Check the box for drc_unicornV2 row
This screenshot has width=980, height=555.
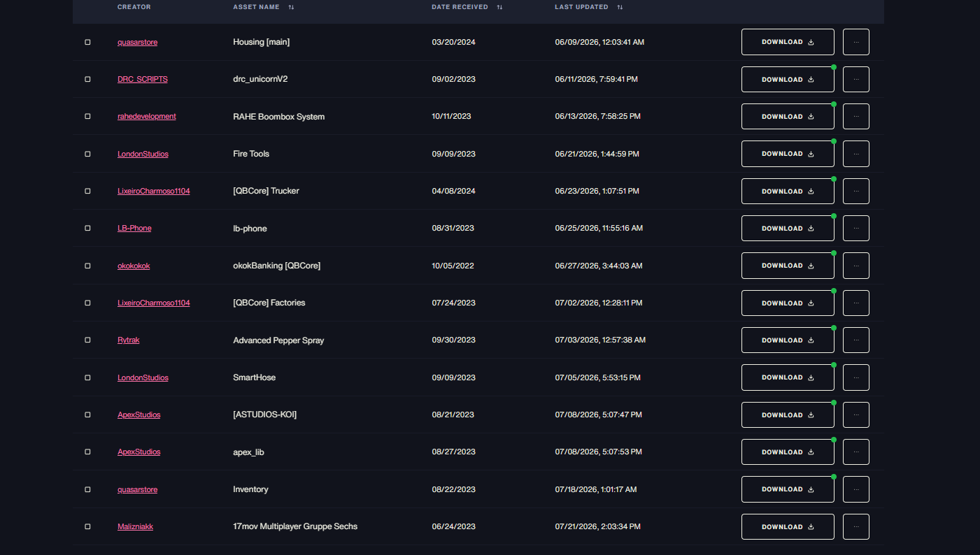click(87, 79)
